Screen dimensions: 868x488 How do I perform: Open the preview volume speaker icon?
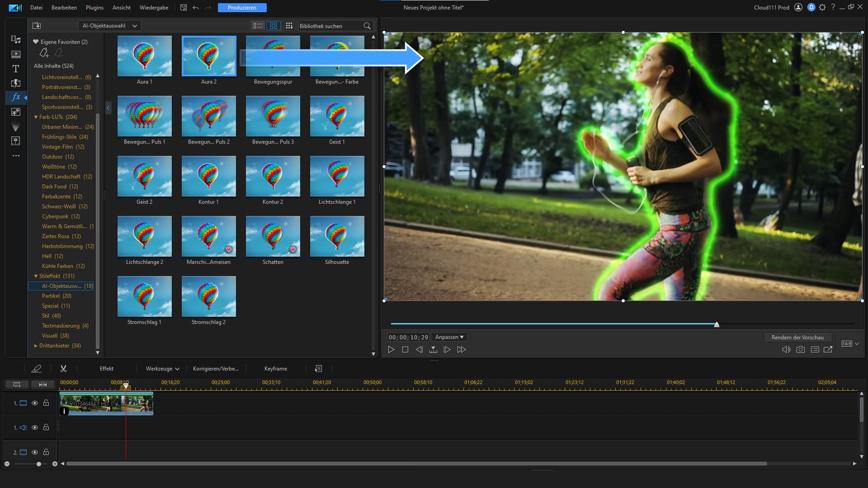[x=786, y=349]
